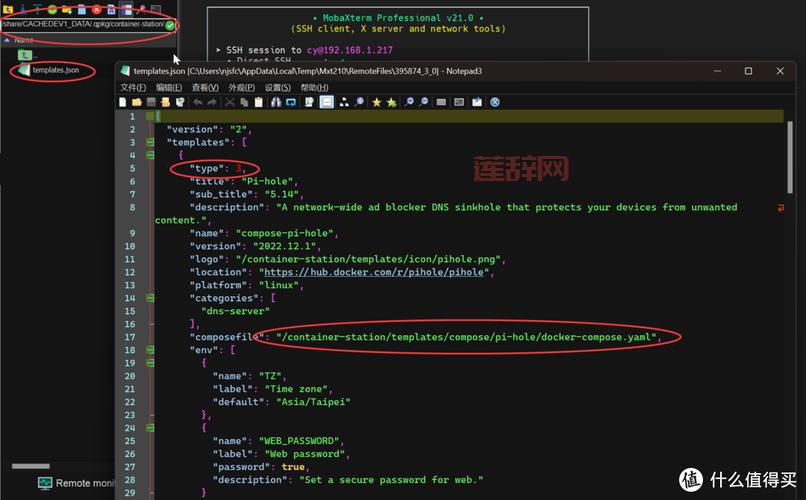Open 文件(F) menu
Viewport: 806px width, 500px height.
point(133,87)
